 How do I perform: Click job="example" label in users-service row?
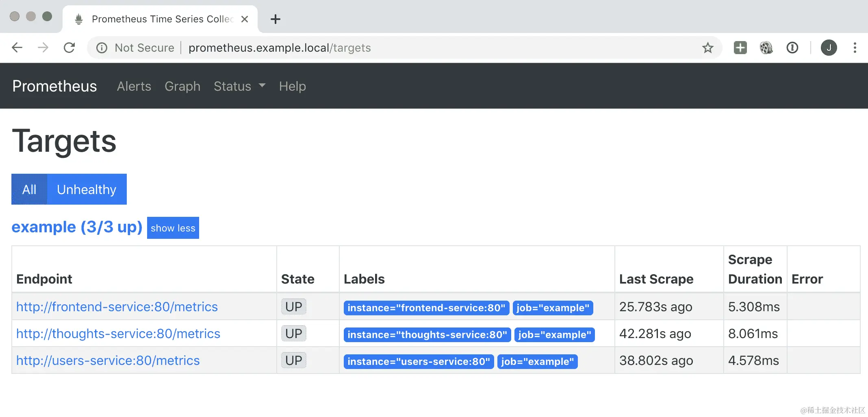click(x=537, y=362)
